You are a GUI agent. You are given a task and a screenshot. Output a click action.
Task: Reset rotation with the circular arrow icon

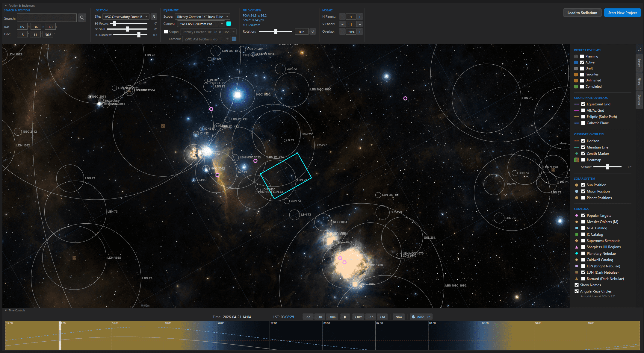coord(313,31)
